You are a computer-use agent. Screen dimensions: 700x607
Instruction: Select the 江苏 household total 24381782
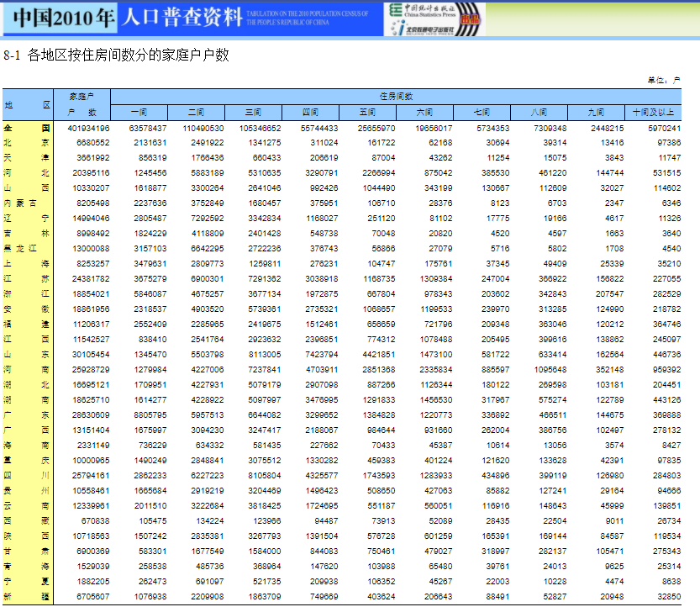tap(91, 279)
